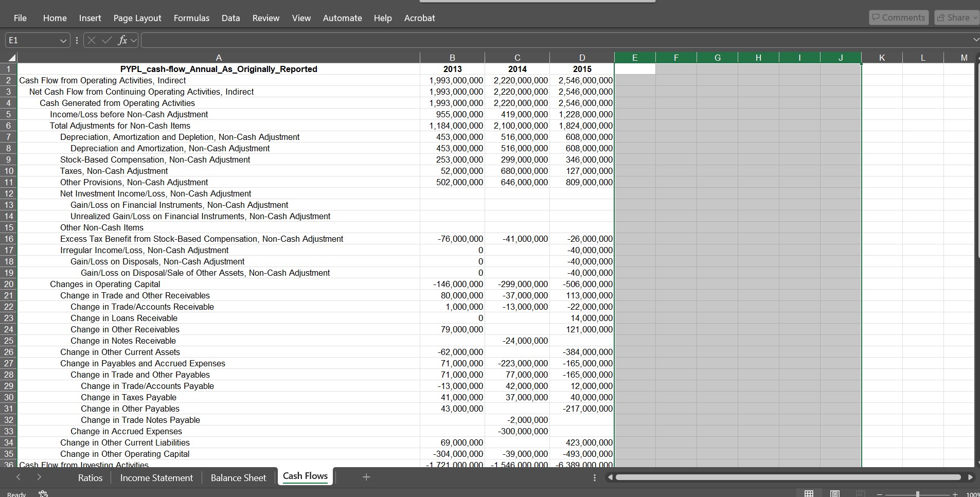Zoom in using the plus icon
The width and height of the screenshot is (980, 497).
point(955,494)
